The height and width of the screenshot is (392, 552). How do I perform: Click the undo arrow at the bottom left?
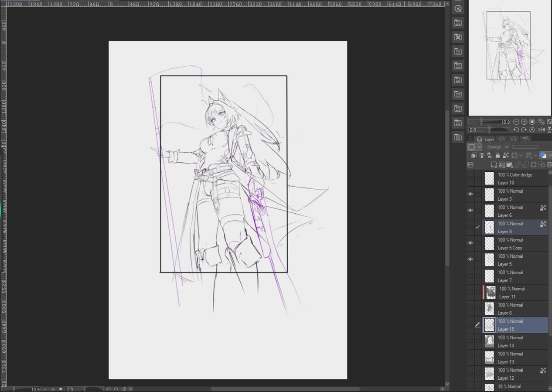pos(109,389)
